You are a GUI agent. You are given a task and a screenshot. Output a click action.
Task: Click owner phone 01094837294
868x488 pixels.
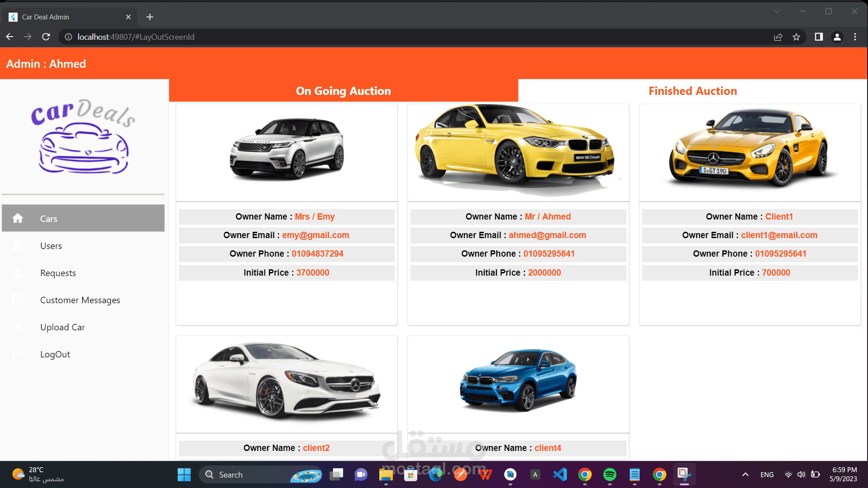click(317, 253)
